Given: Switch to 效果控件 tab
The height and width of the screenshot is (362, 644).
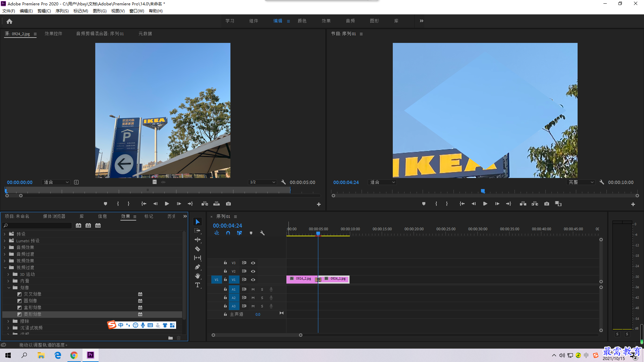Looking at the screenshot, I should point(53,34).
